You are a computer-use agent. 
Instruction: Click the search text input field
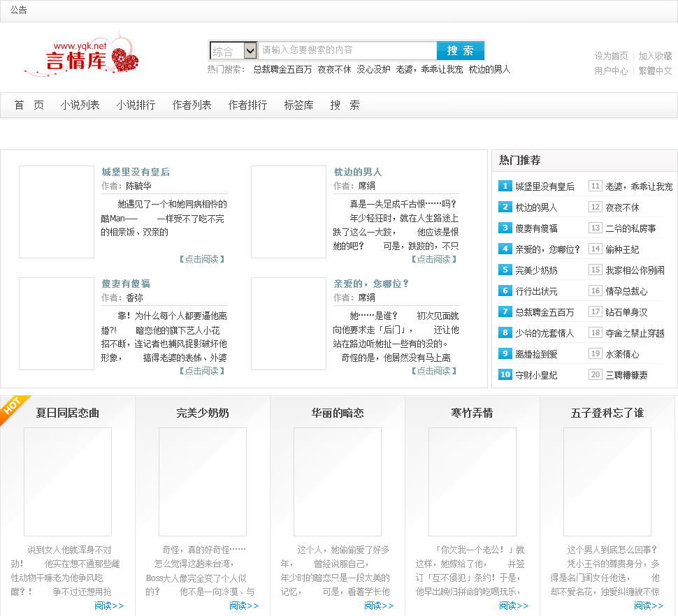click(x=347, y=51)
